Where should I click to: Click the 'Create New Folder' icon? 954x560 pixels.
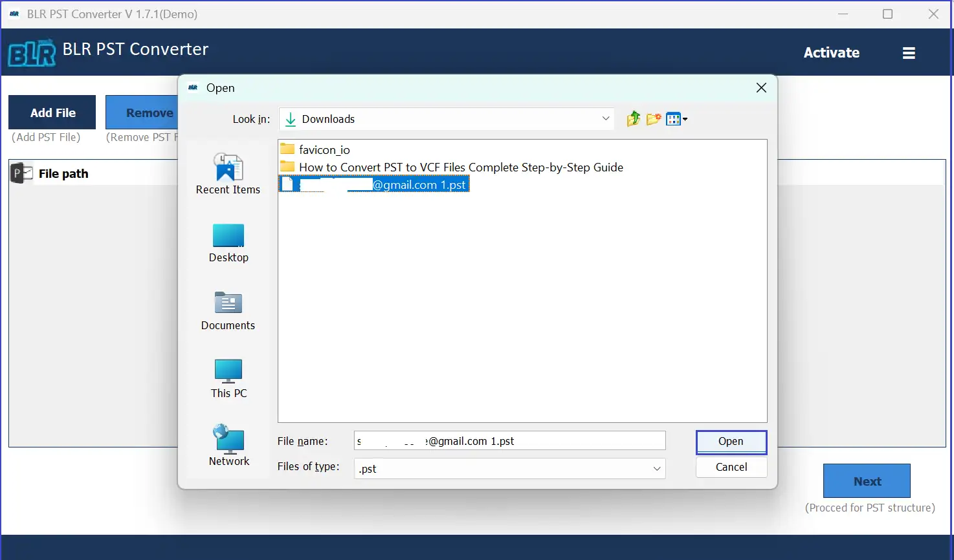point(653,118)
